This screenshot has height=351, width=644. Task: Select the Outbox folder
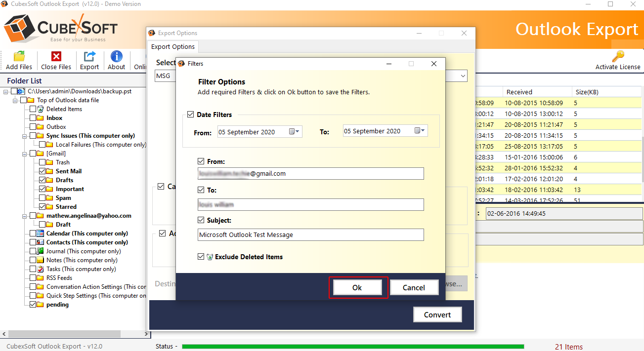pyautogui.click(x=56, y=127)
